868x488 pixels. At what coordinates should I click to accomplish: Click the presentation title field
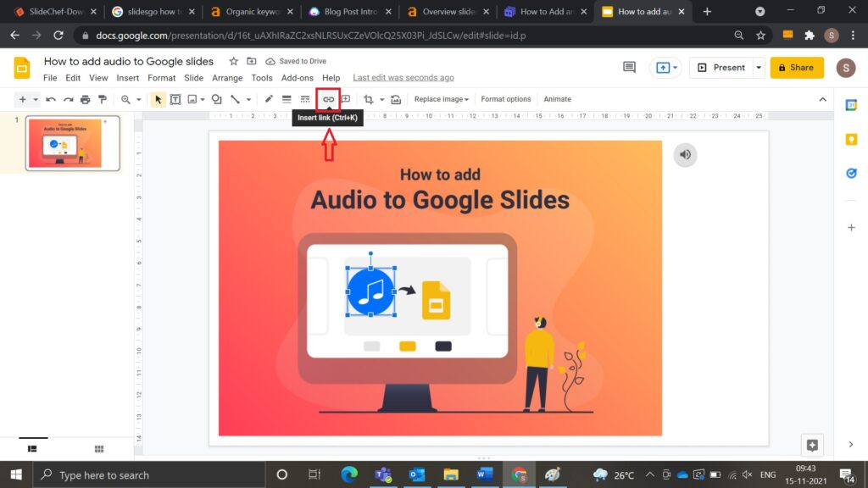tap(129, 61)
